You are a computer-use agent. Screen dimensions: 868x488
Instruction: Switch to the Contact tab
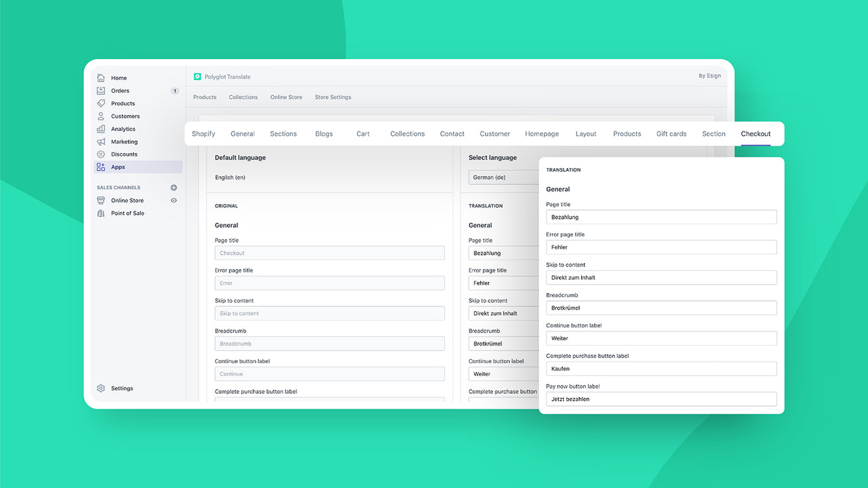(x=452, y=134)
